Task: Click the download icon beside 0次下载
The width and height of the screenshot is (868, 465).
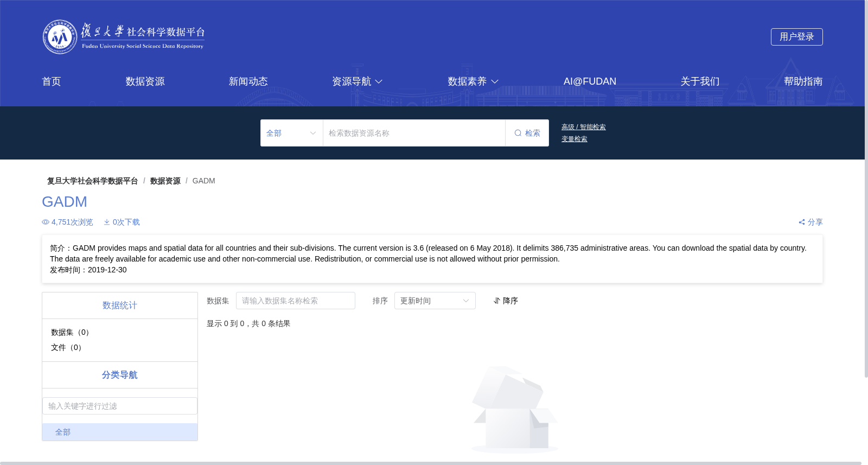Action: point(107,222)
